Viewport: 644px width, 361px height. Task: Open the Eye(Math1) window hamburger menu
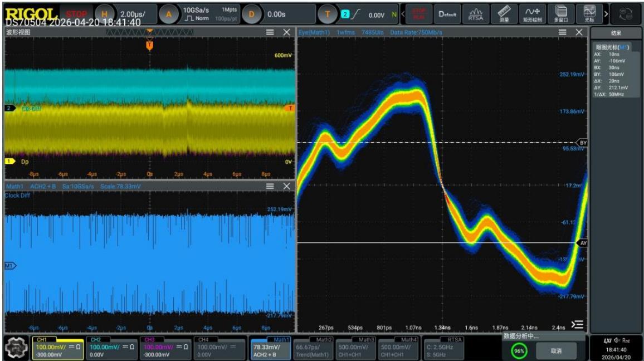[563, 32]
